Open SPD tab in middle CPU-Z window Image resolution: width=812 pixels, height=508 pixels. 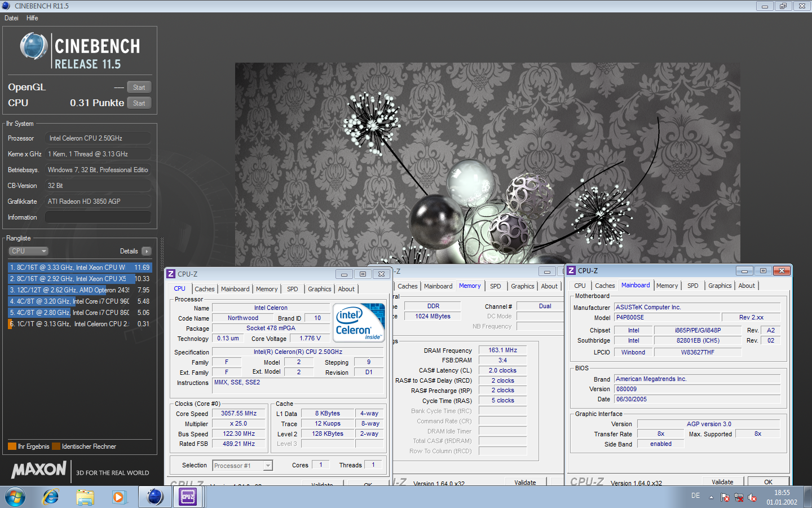tap(495, 286)
